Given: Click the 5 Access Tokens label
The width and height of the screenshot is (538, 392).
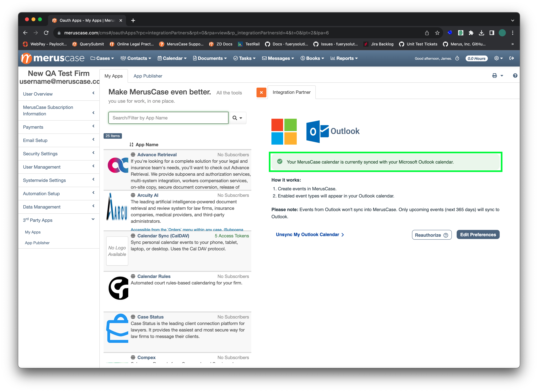Looking at the screenshot, I should 232,236.
